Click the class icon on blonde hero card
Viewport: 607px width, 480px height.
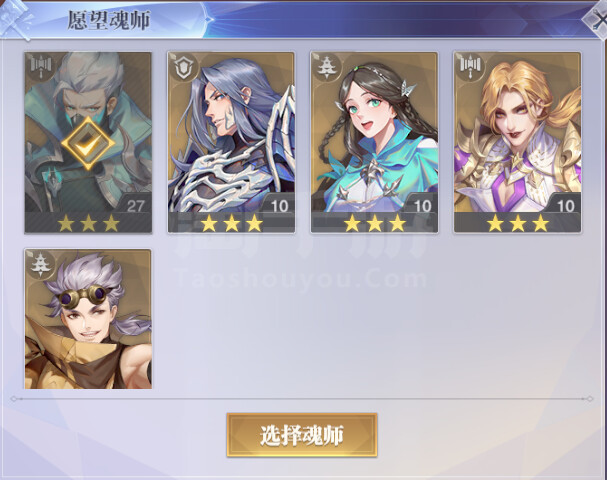click(470, 67)
